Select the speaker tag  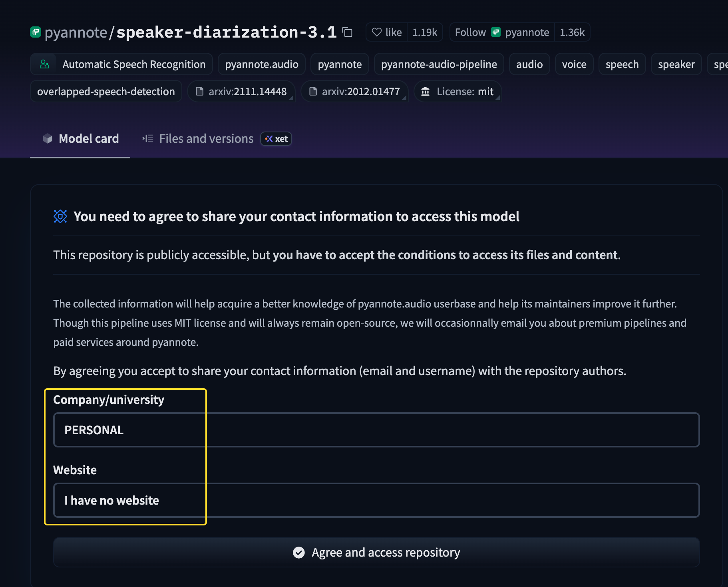(676, 64)
